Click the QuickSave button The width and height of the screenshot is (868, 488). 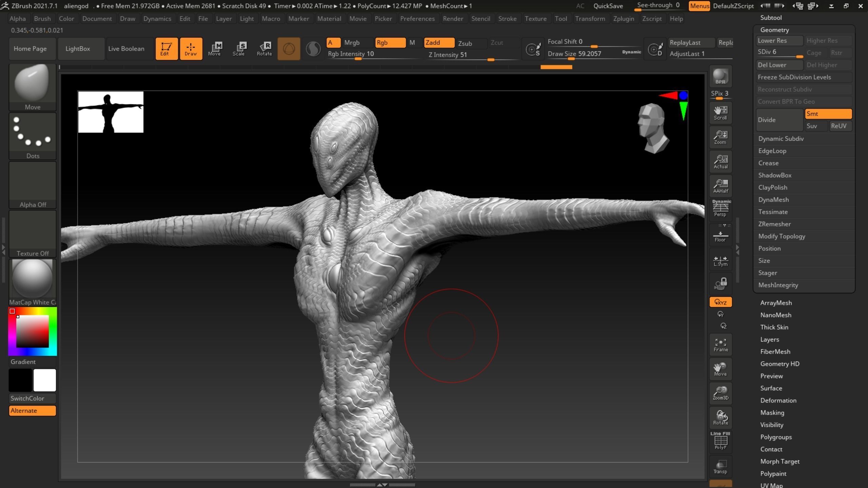point(608,6)
